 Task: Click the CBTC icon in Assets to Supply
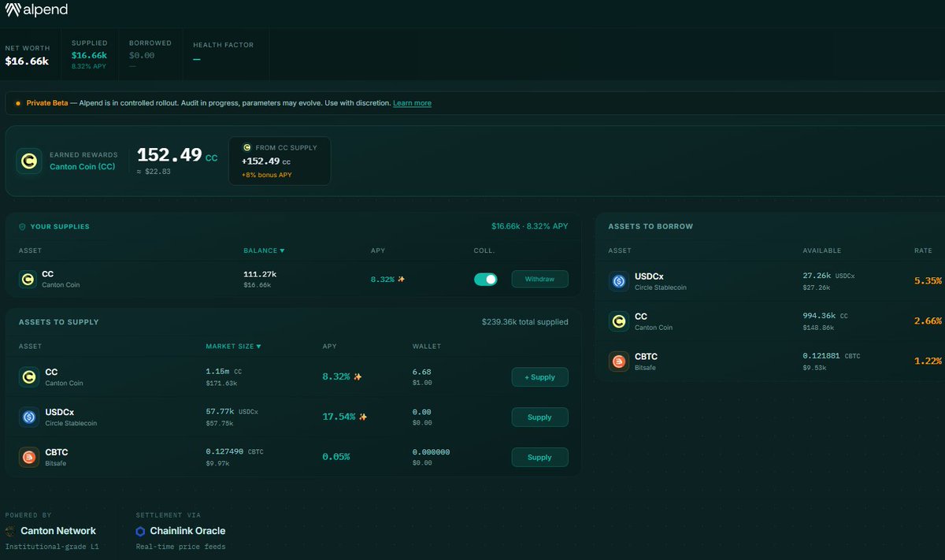tap(28, 457)
